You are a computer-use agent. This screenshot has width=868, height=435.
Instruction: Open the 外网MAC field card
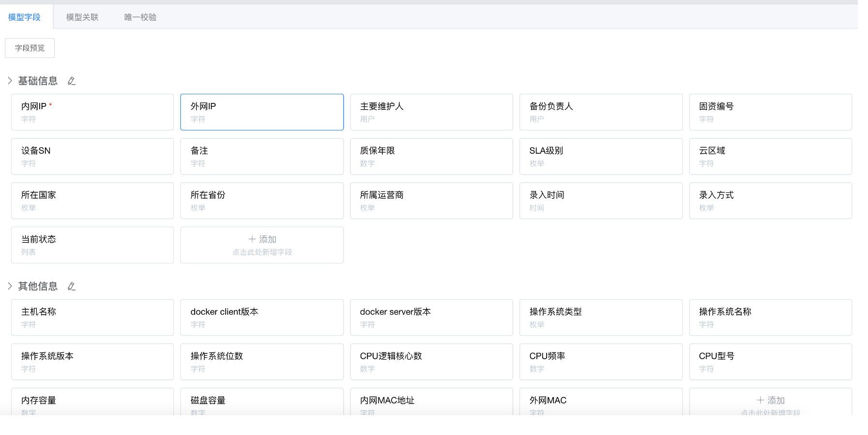tap(601, 402)
